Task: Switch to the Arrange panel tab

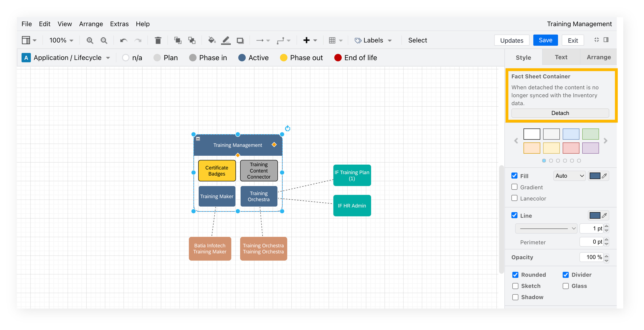Action: [x=599, y=57]
